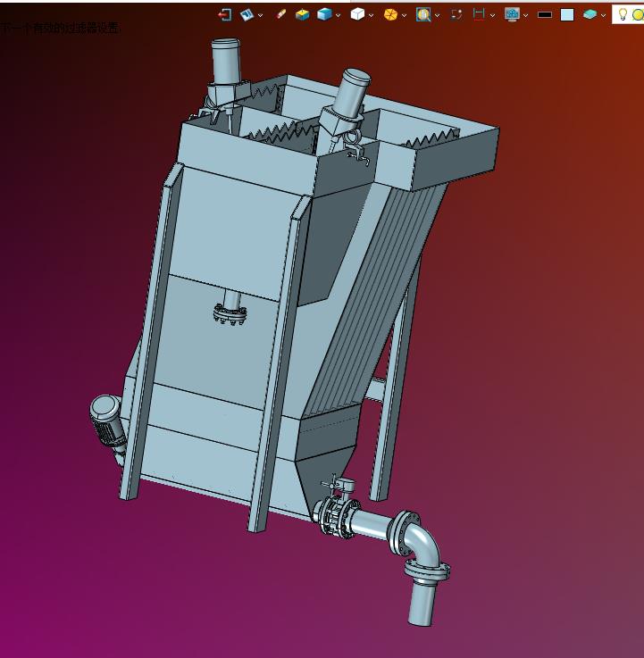The width and height of the screenshot is (644, 658).
Task: Click the yellow circle icon at toolbar end
Action: coord(638,15)
